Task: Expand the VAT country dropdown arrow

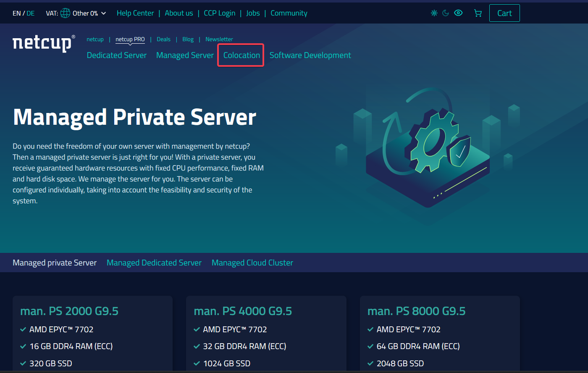Action: click(x=104, y=13)
